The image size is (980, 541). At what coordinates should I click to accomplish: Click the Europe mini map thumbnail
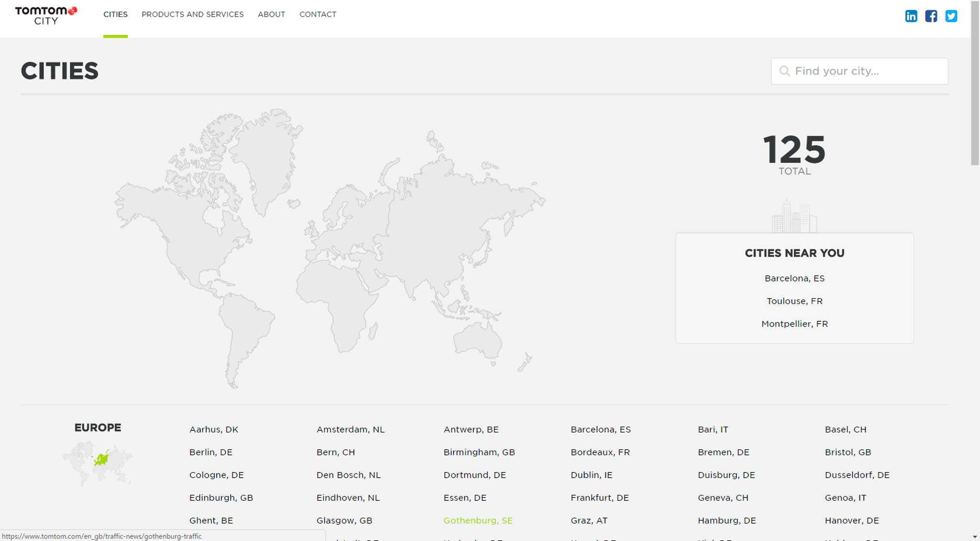coord(98,463)
